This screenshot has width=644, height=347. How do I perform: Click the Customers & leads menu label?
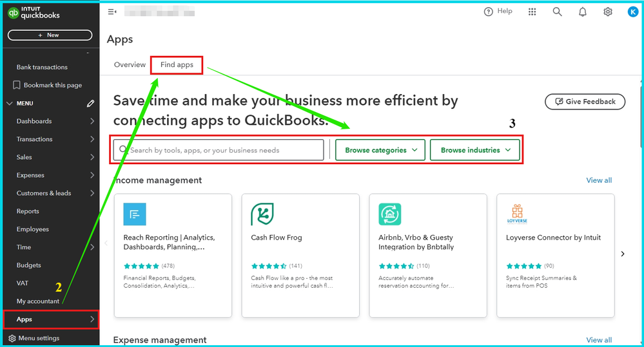(x=44, y=193)
